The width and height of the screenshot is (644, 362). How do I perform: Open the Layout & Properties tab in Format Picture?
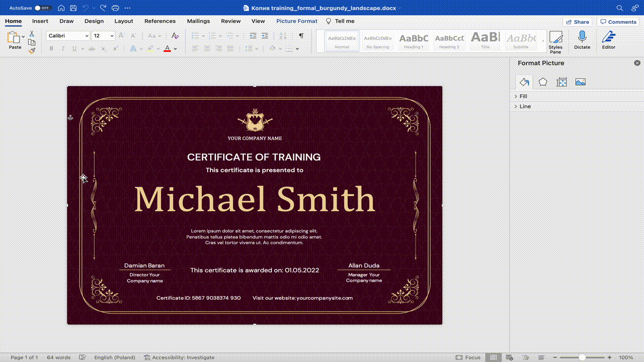click(561, 82)
